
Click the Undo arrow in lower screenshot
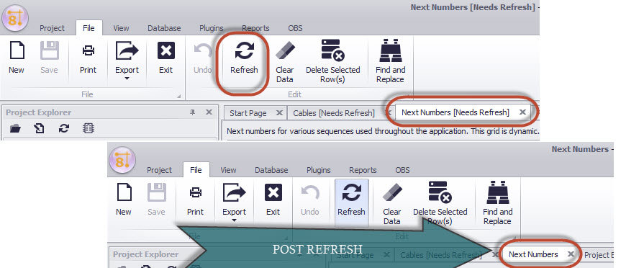(x=310, y=193)
